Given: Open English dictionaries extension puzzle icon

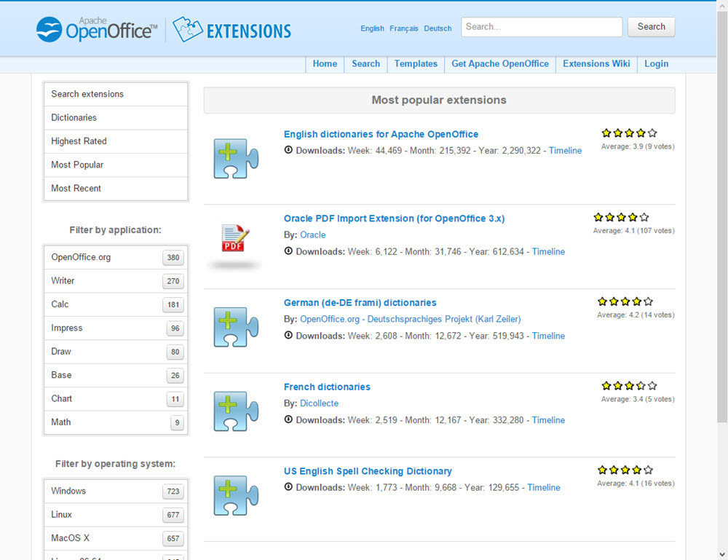Looking at the screenshot, I should (x=236, y=158).
